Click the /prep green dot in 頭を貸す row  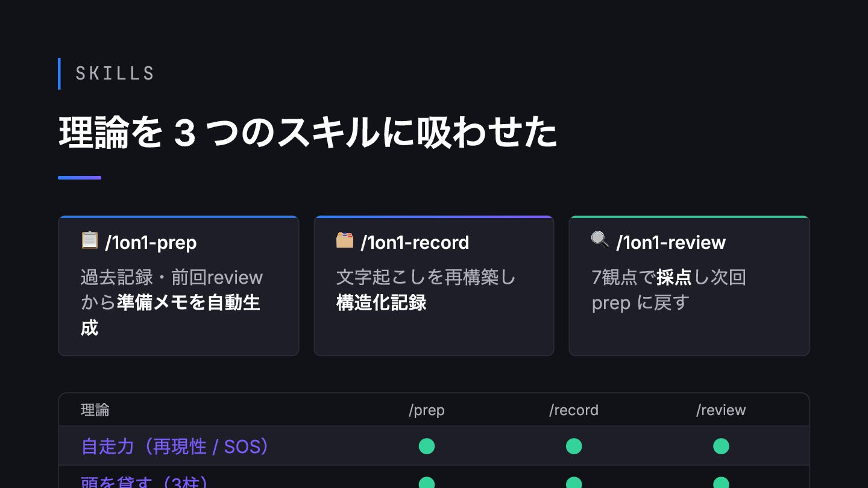click(x=427, y=483)
